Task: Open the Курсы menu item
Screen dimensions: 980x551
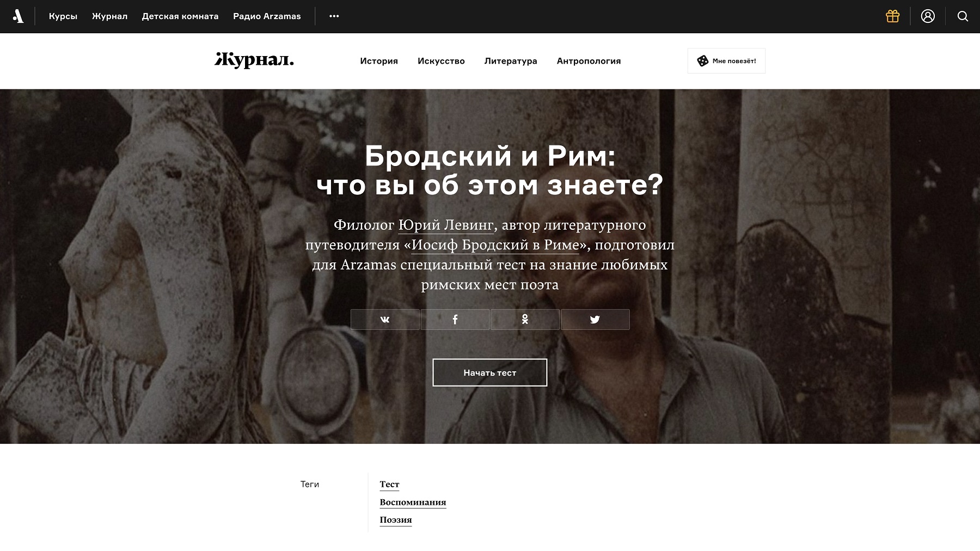Action: click(x=63, y=16)
